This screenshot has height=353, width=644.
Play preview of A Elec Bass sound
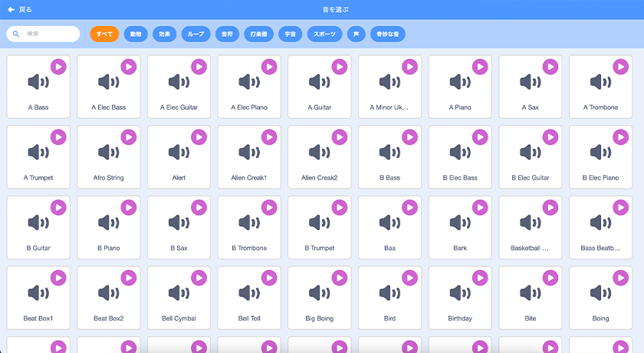(x=129, y=67)
